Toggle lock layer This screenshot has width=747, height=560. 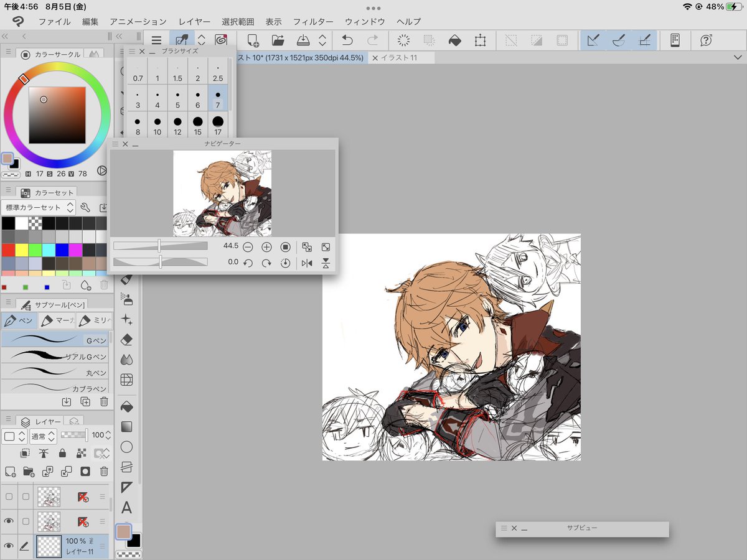tap(62, 454)
